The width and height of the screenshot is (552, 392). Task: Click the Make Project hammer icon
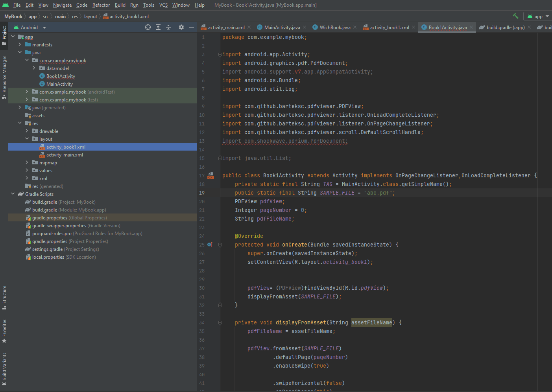coord(515,16)
